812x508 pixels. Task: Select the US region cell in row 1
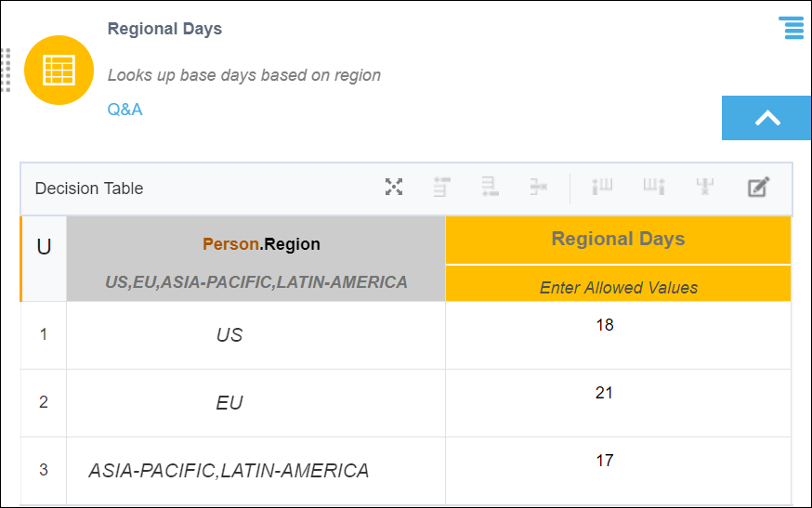(229, 335)
